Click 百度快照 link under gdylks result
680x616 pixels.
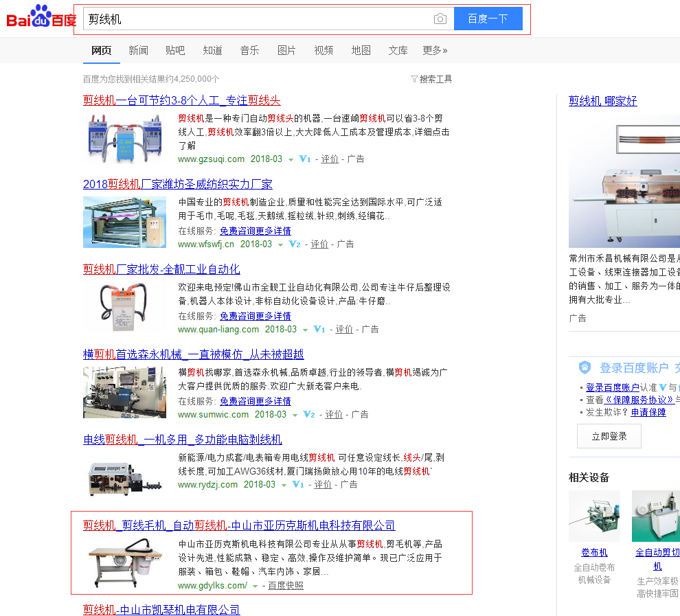(286, 586)
